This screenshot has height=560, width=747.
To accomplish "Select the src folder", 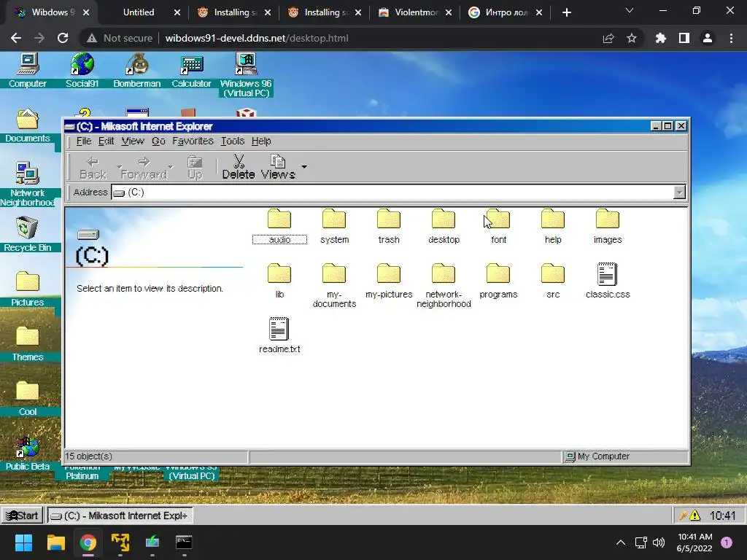I will point(553,281).
